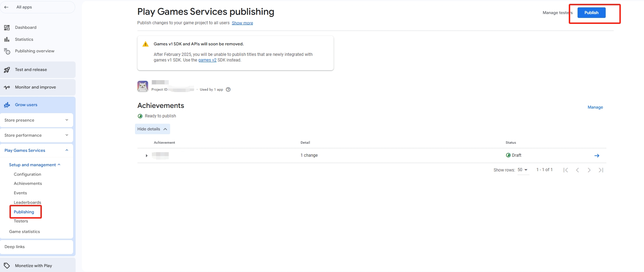Click the Status column header
Image resolution: width=644 pixels, height=272 pixels.
click(511, 143)
